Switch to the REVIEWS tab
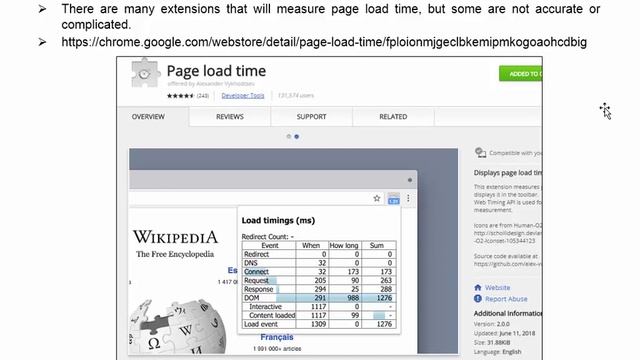 230,117
